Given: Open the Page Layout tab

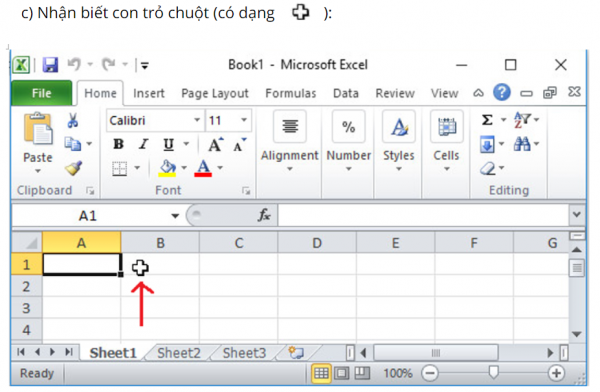Looking at the screenshot, I should click(215, 93).
